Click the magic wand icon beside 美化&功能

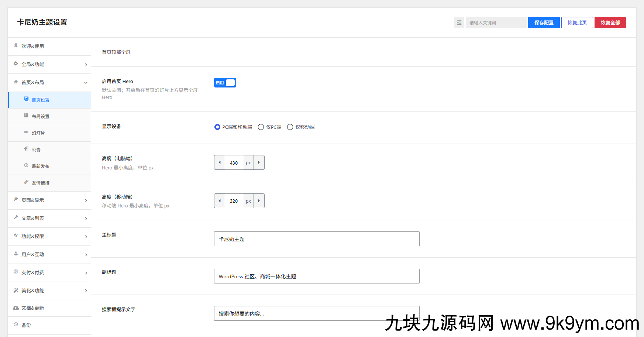point(16,290)
